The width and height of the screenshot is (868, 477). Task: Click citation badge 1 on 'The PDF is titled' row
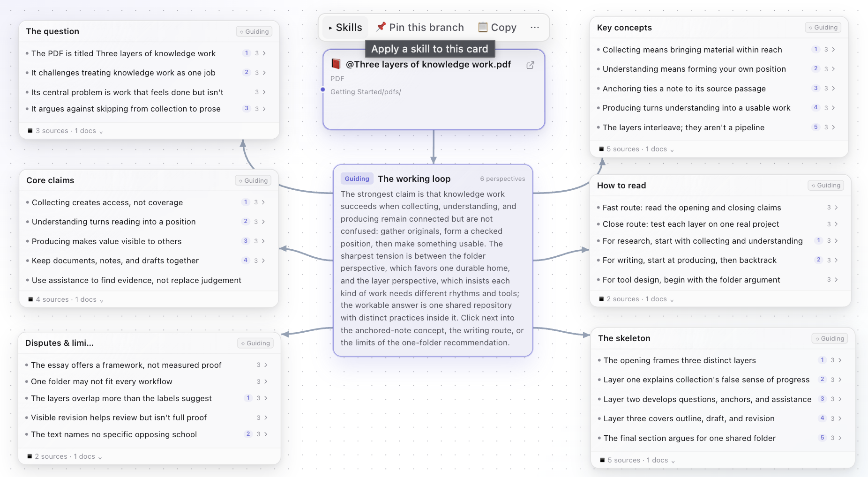(x=247, y=53)
